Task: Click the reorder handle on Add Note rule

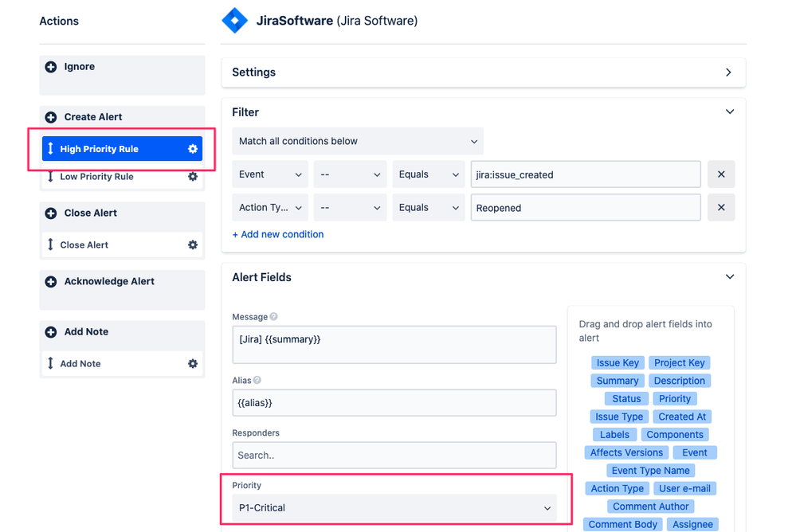Action: click(x=50, y=363)
